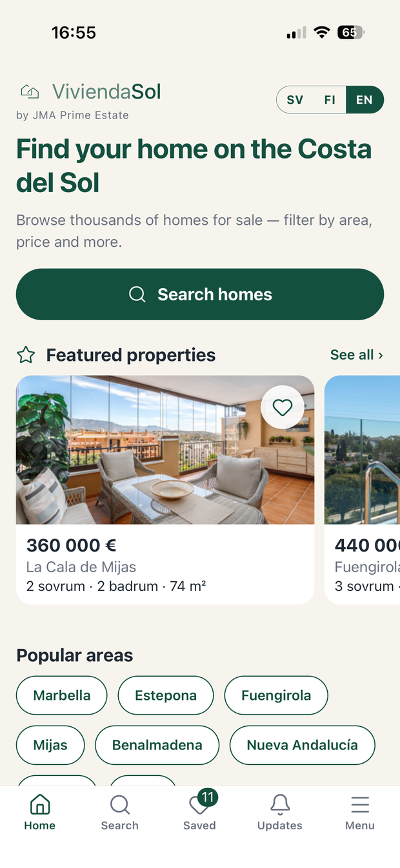
Task: Choose the Estepona area chip
Action: coord(166,695)
